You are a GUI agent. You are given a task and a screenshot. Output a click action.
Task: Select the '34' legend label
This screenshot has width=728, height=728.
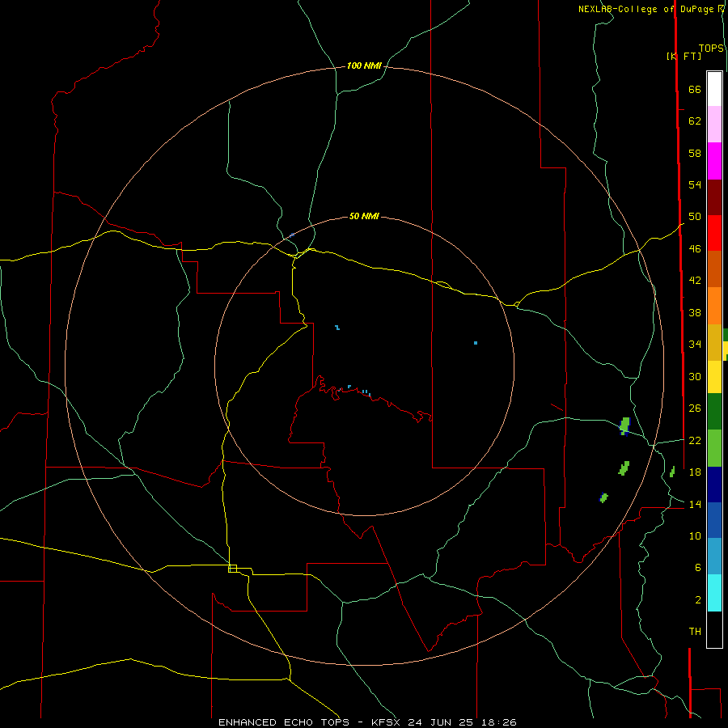coord(695,345)
